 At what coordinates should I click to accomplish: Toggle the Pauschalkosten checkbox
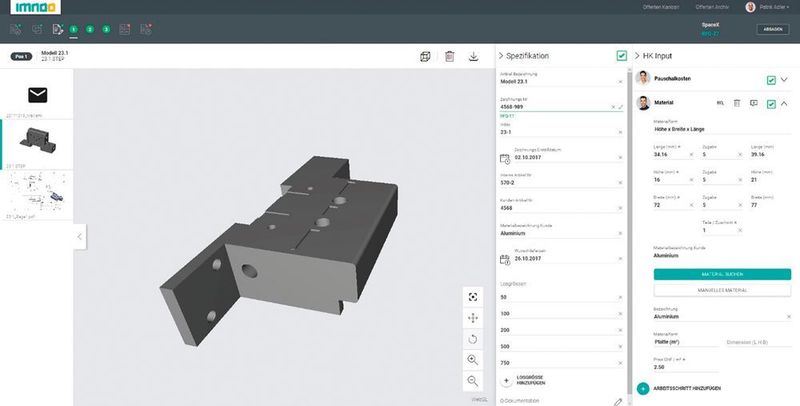(x=770, y=79)
